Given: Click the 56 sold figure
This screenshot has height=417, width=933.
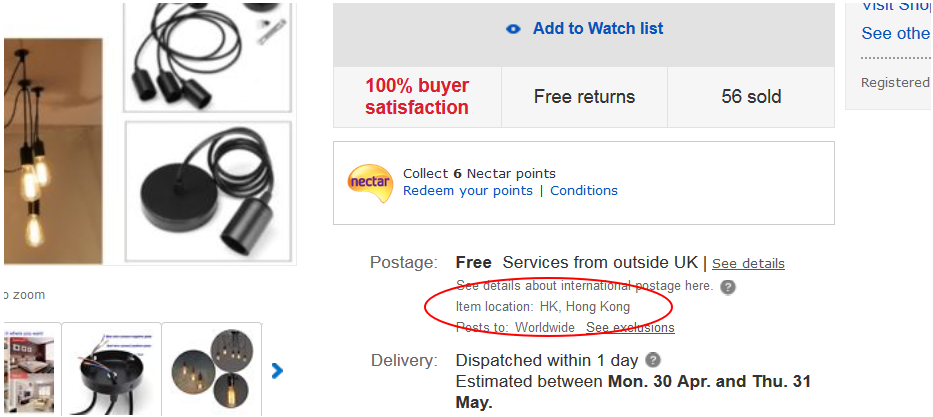Looking at the screenshot, I should click(x=751, y=97).
